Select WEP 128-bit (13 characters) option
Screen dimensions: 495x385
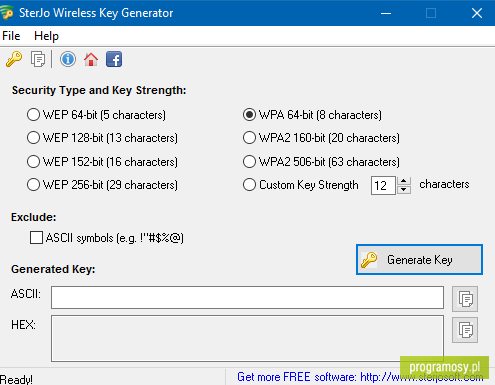coord(102,138)
